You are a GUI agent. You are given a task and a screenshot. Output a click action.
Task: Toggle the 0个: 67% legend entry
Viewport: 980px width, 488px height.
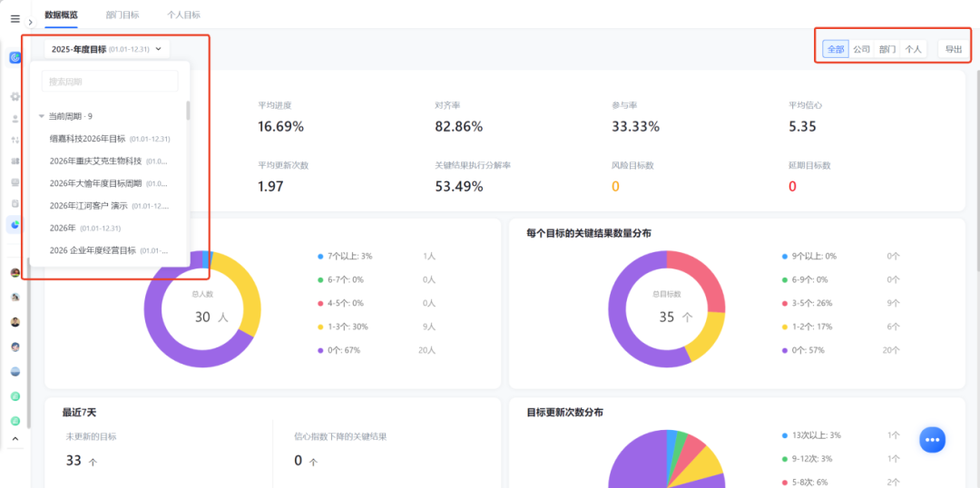(338, 350)
